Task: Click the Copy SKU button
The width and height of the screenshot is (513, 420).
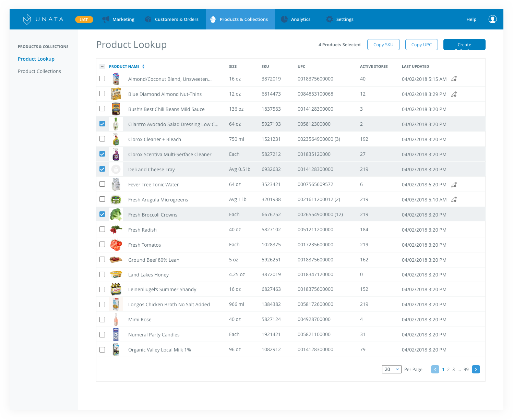Action: point(383,45)
